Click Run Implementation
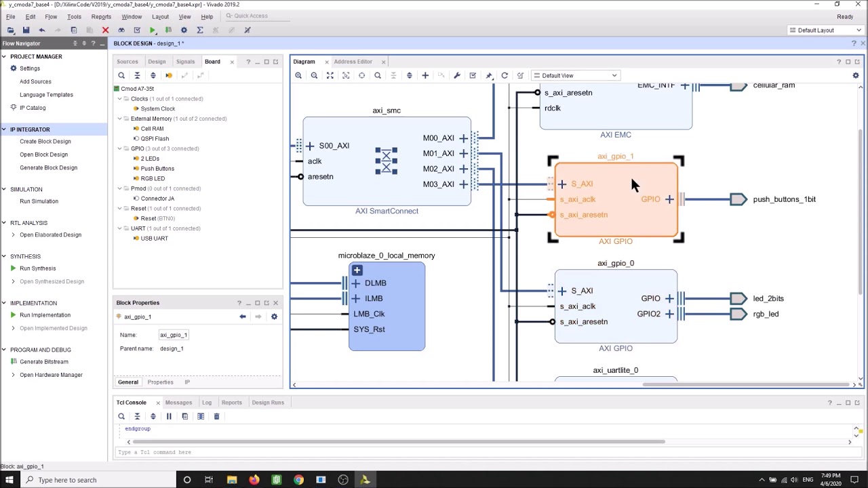Screen dimensions: 868x488 click(45, 315)
